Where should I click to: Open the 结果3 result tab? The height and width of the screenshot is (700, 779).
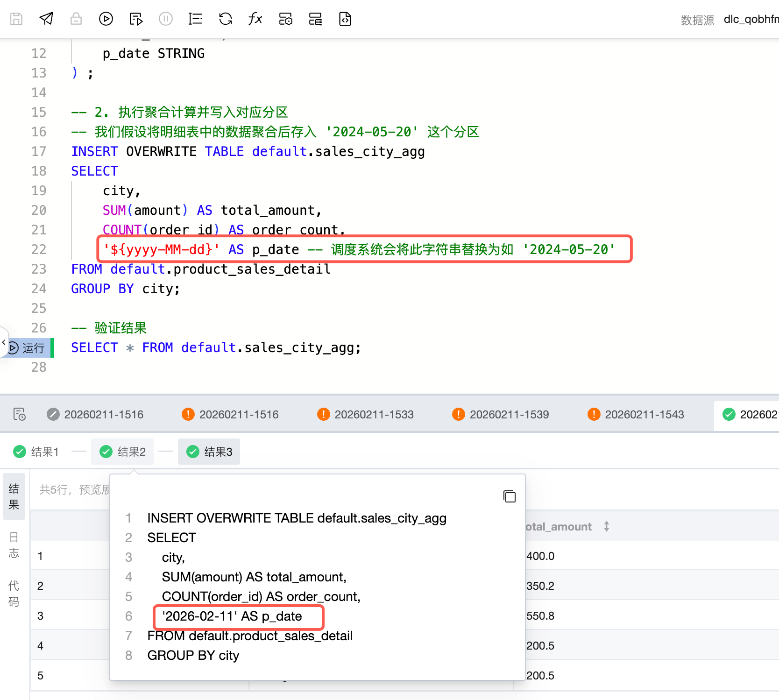pyautogui.click(x=209, y=452)
